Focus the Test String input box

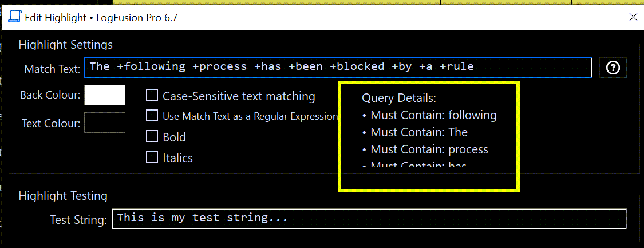[369, 219]
